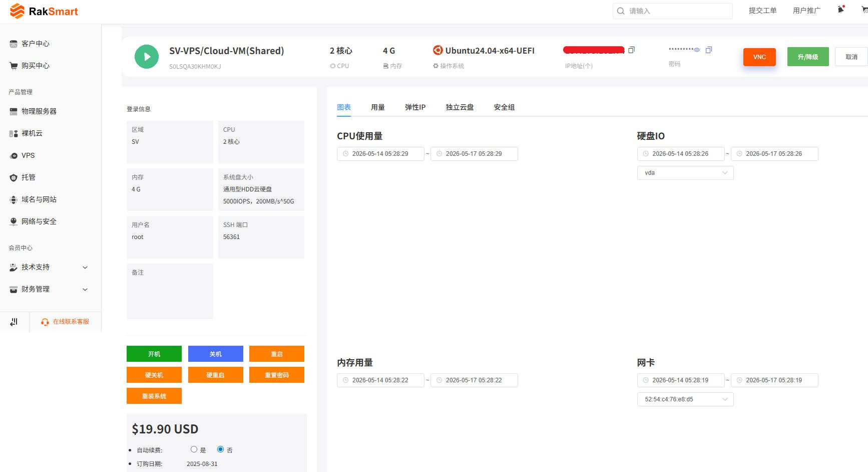The height and width of the screenshot is (472, 868).
Task: Open 用户推广 in the top bar
Action: point(806,11)
